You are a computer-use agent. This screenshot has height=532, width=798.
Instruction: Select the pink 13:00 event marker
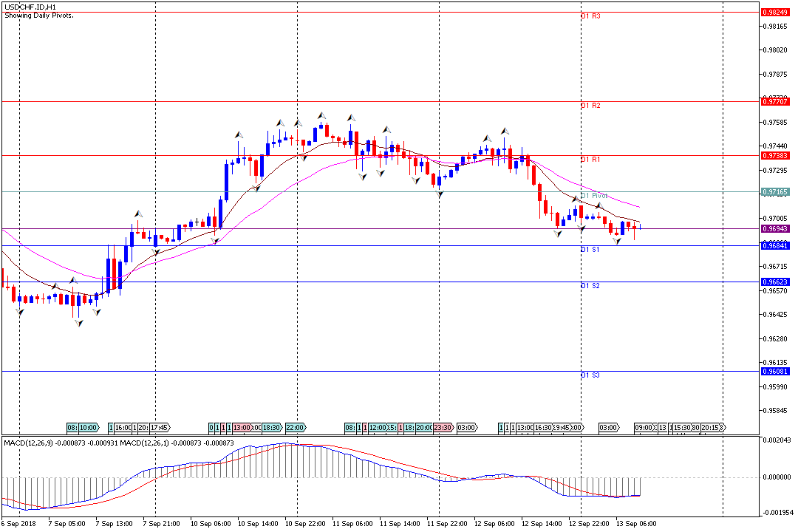[x=242, y=428]
